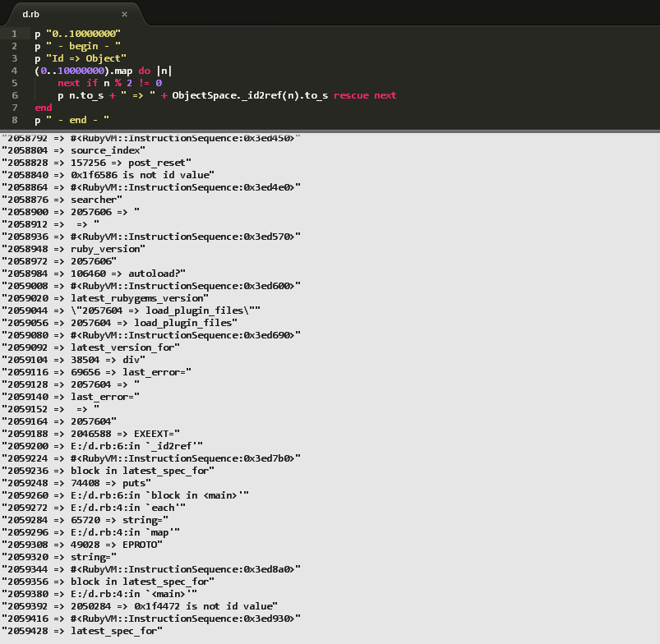Click output "2059092 => latest_version_for"
Image resolution: width=660 pixels, height=644 pixels.
tap(91, 347)
